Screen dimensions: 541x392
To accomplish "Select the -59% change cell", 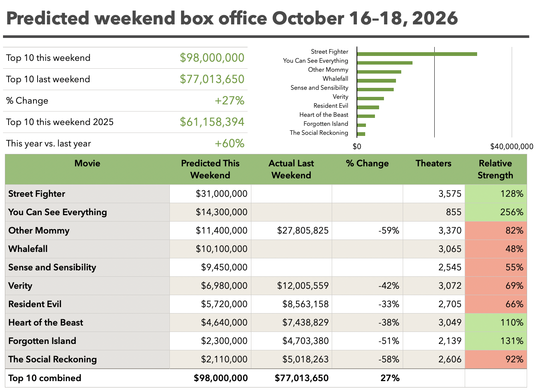I will click(x=367, y=231).
